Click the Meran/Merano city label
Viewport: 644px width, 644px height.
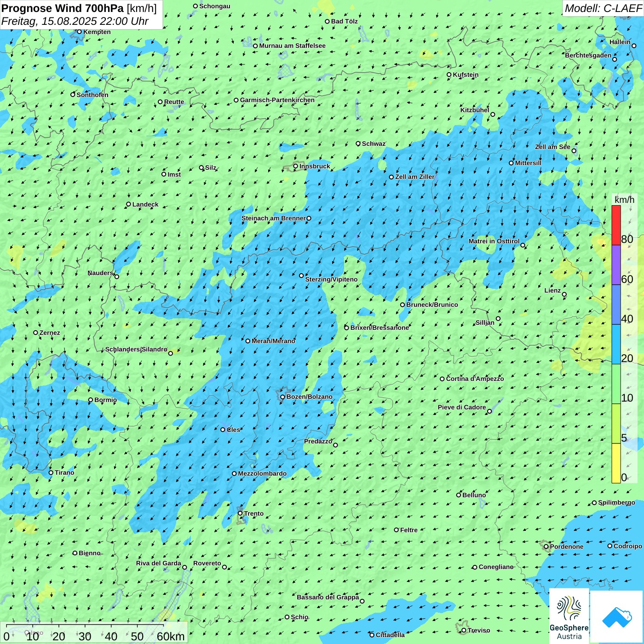click(273, 341)
